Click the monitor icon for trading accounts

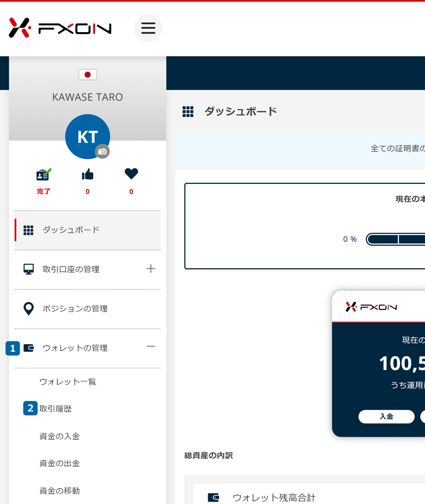29,269
